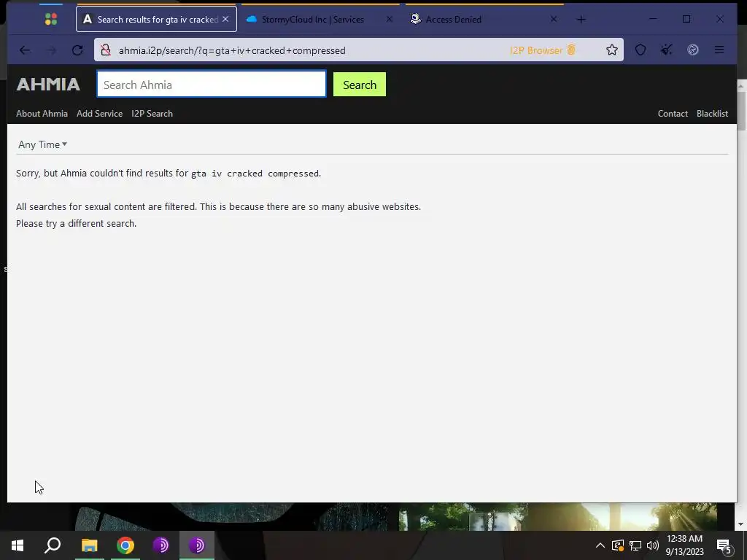Open the Contact link
The height and width of the screenshot is (560, 747).
(673, 113)
